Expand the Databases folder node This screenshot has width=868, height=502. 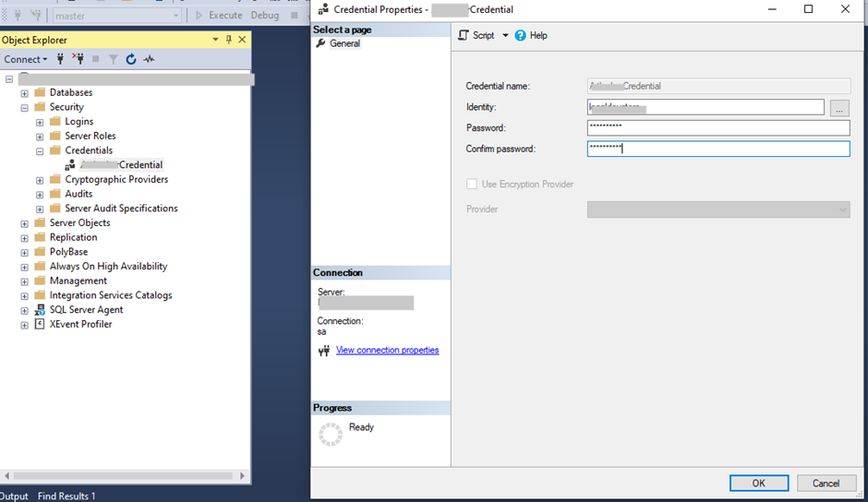[x=25, y=93]
